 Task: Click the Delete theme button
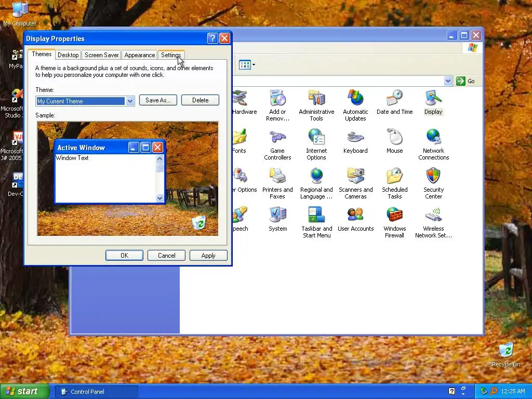200,100
